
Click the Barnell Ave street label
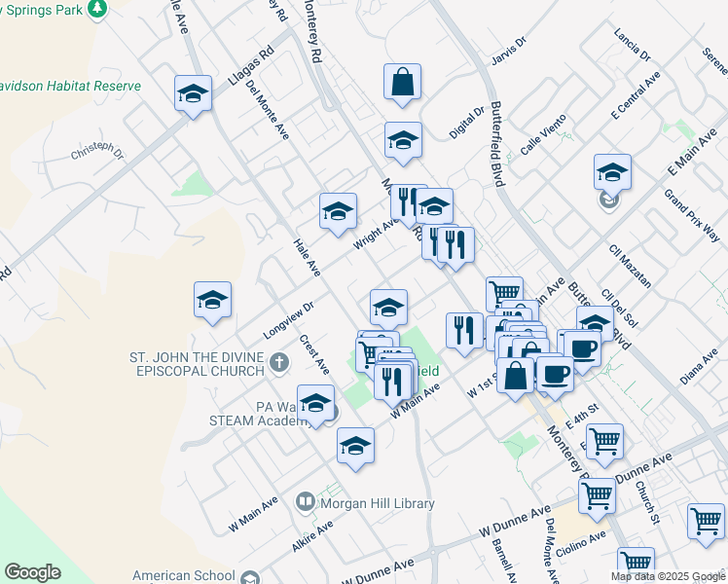click(x=504, y=561)
